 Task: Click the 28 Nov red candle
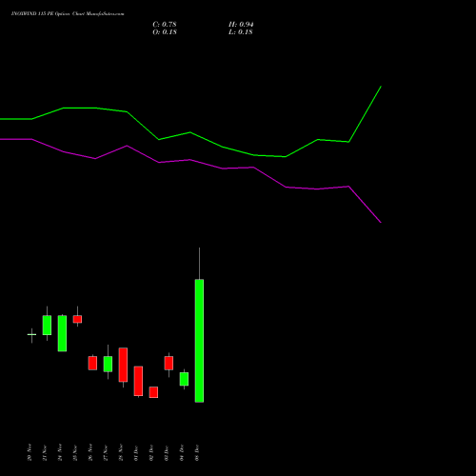tap(123, 365)
